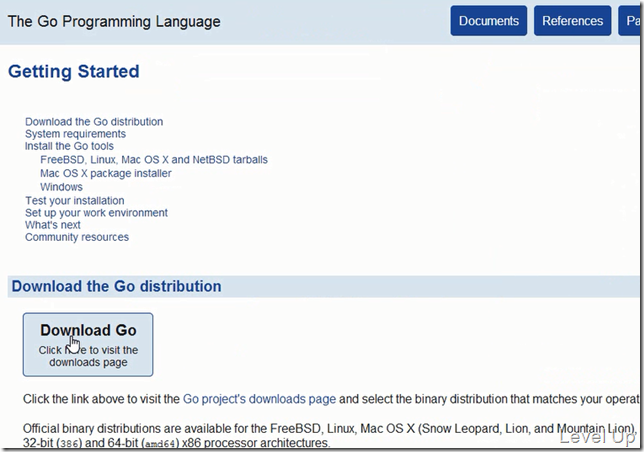The width and height of the screenshot is (644, 452).
Task: Open FreeBSD, Linux, Mac OS X tarballs link
Action: pyautogui.click(x=154, y=160)
